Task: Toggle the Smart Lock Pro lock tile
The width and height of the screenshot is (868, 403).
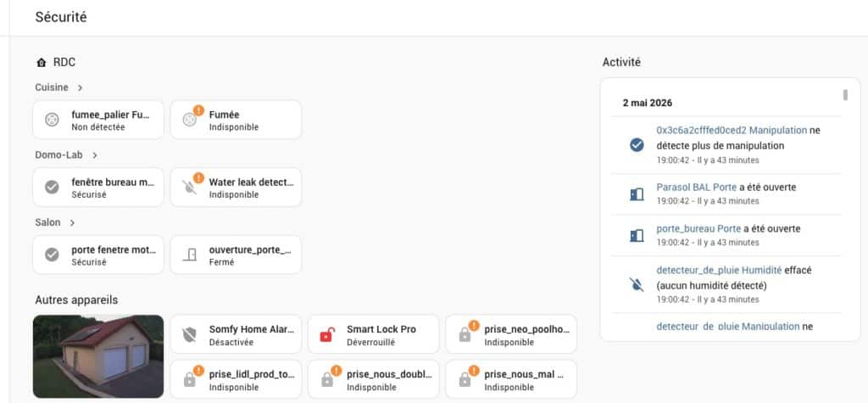Action: pyautogui.click(x=373, y=334)
